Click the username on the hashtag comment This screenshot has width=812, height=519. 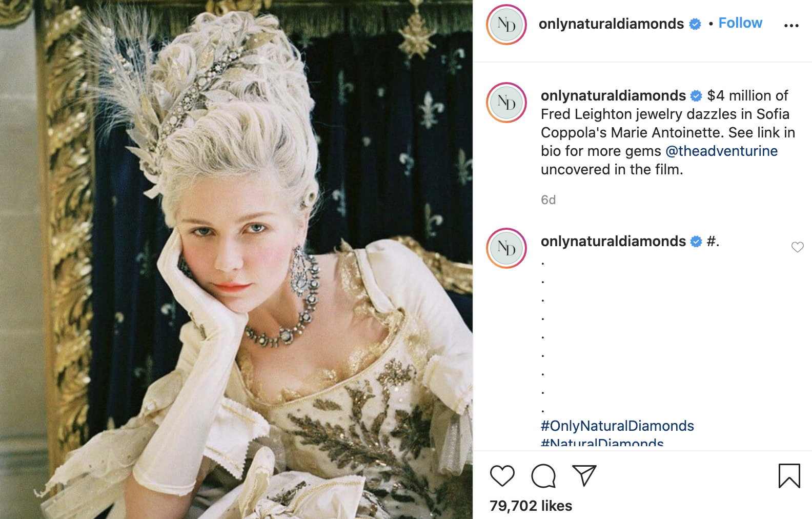[613, 241]
